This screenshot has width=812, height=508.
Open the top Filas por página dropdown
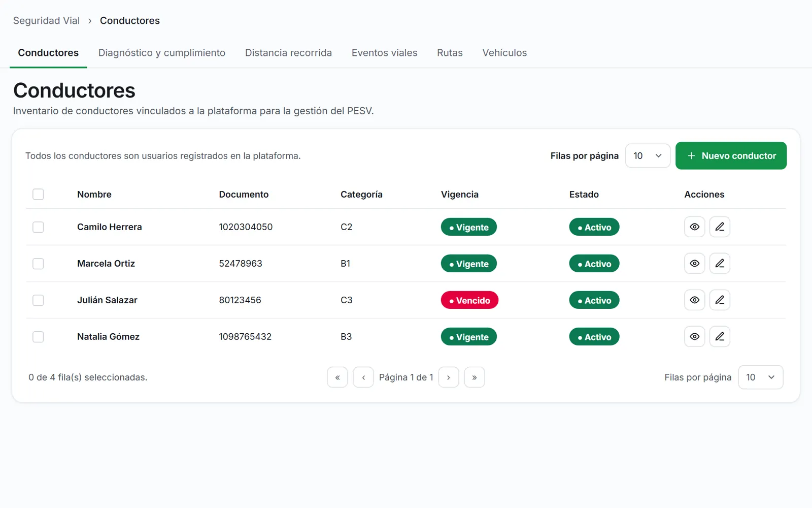[648, 155]
